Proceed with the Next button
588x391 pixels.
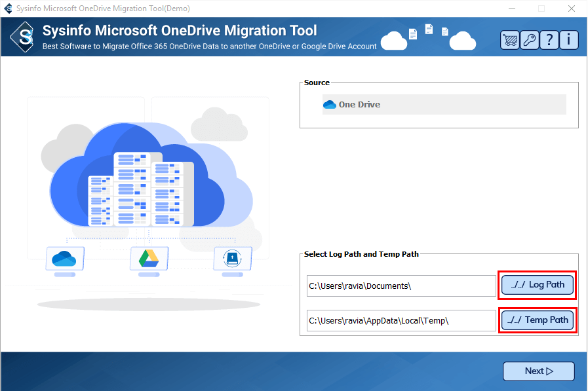click(x=538, y=371)
